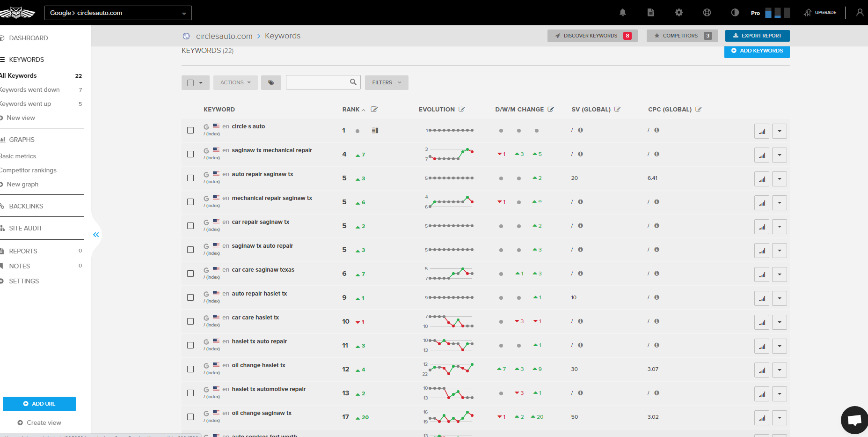Open SITE AUDIT section
868x437 pixels.
pyautogui.click(x=25, y=228)
